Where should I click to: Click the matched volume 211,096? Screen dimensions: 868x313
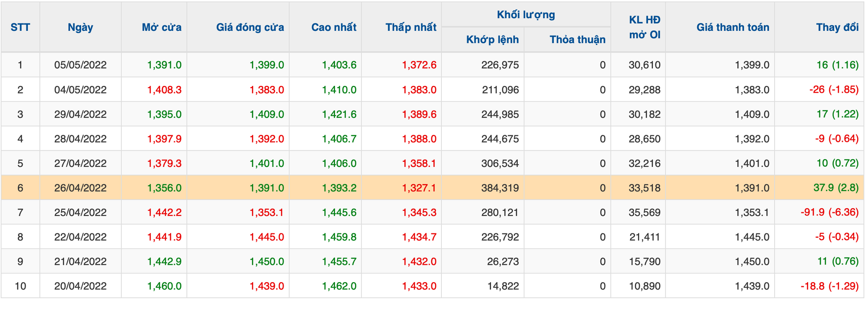point(500,90)
